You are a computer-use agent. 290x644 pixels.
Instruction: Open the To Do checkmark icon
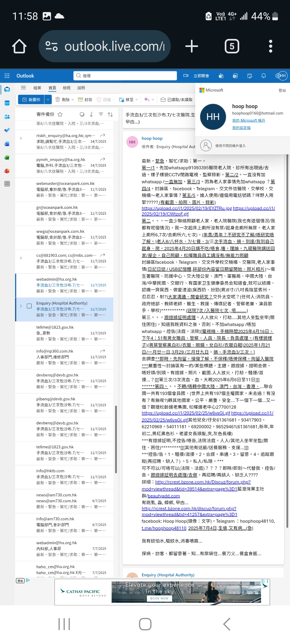pyautogui.click(x=7, y=130)
